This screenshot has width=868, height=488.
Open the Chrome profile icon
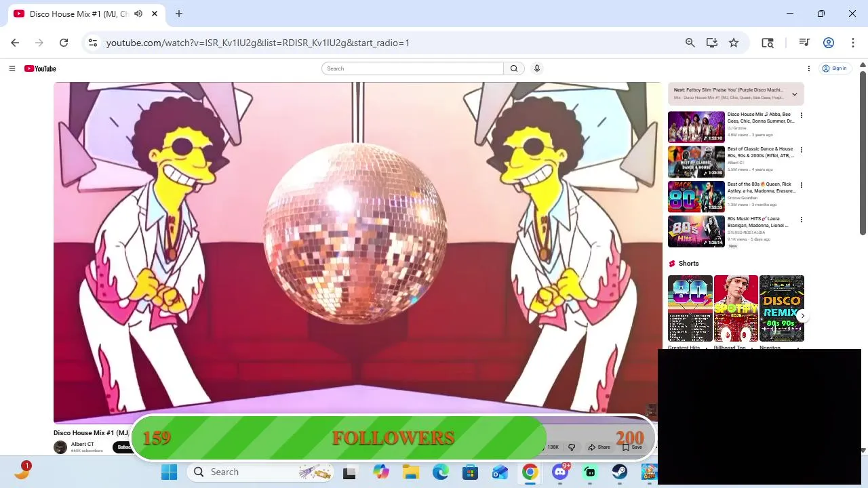(x=828, y=43)
